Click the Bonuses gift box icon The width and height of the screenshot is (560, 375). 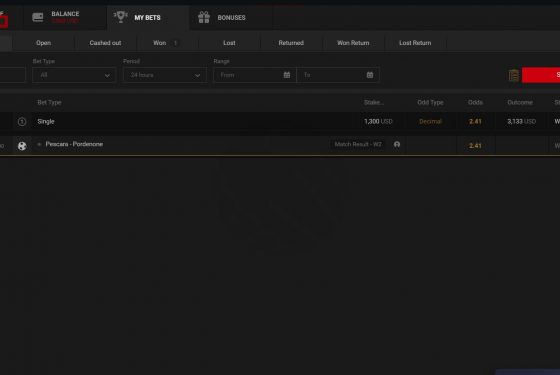tap(204, 17)
